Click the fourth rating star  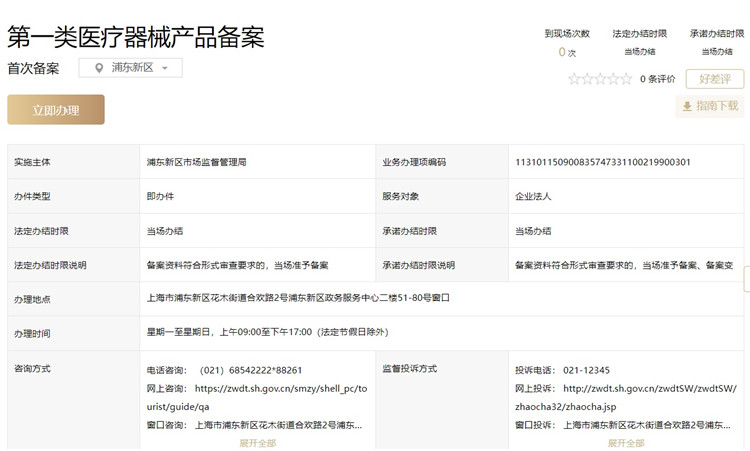(x=613, y=79)
